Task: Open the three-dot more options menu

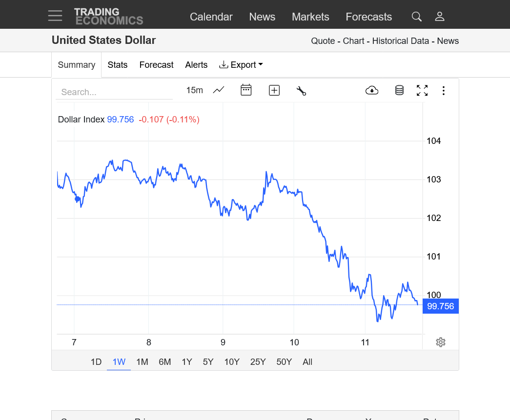Action: click(444, 90)
